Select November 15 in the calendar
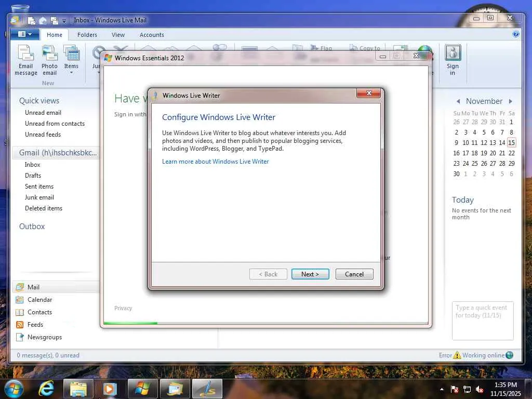Viewport: 532px width, 399px height. pyautogui.click(x=511, y=142)
